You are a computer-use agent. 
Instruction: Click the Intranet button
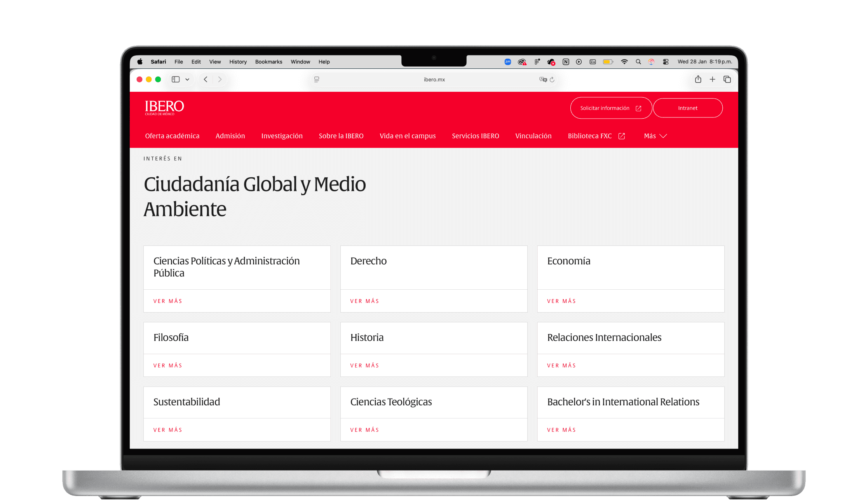point(687,108)
